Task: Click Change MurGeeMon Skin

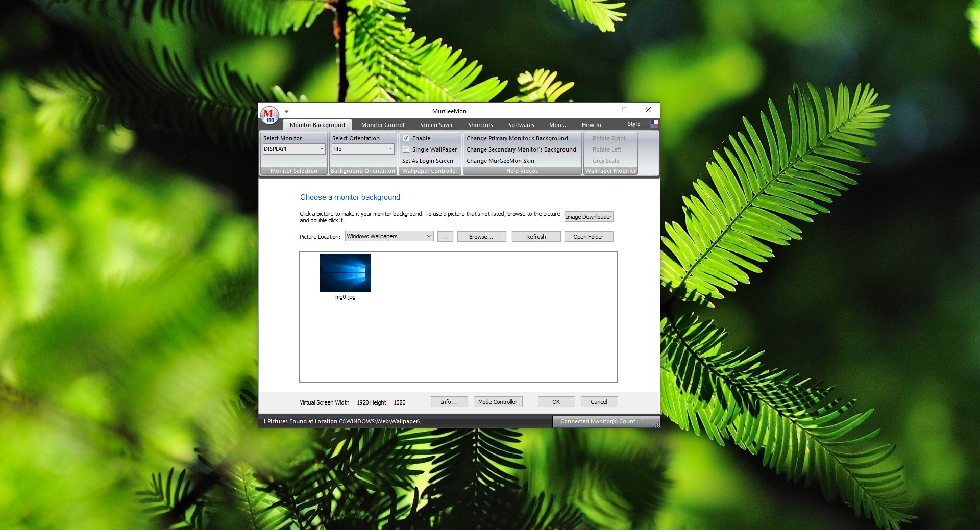Action: coord(500,161)
